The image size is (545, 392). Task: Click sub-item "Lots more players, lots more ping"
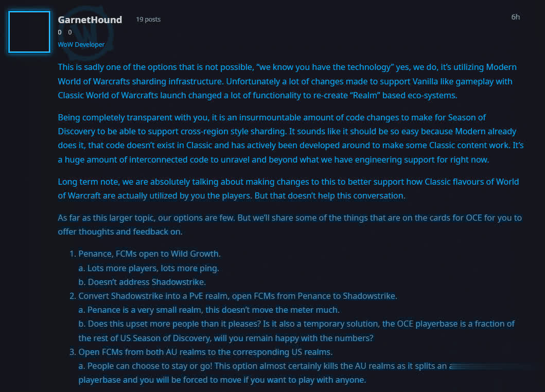click(x=149, y=269)
